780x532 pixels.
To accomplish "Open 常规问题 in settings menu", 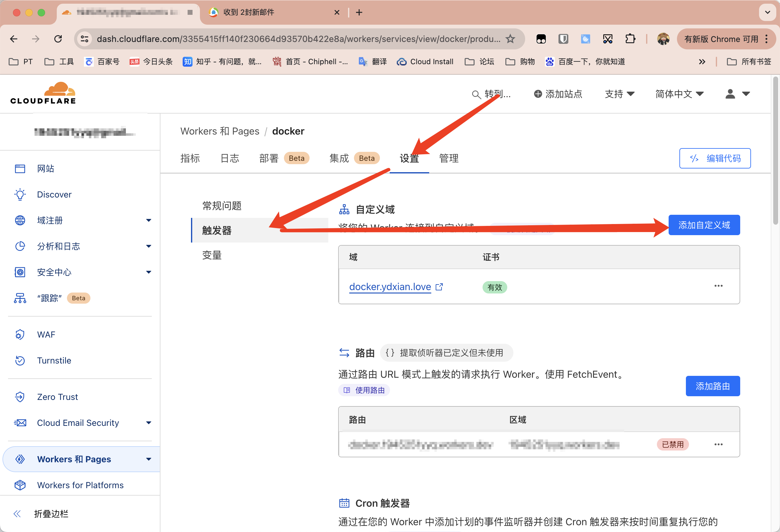I will 222,206.
